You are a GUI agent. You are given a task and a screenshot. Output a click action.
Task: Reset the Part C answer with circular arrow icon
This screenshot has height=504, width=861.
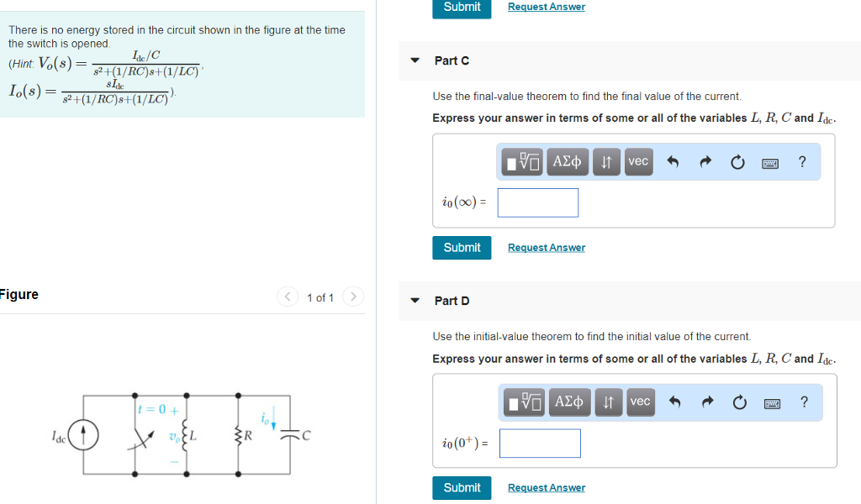point(737,161)
